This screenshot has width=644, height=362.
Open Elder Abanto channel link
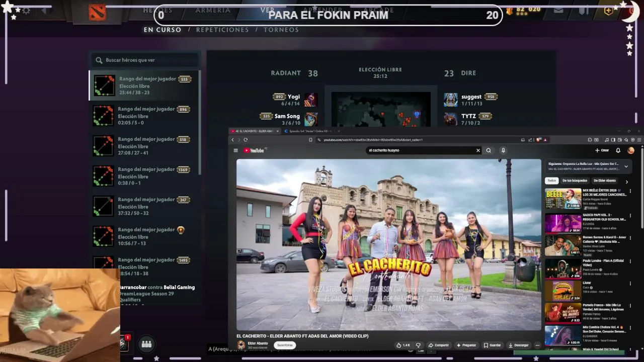258,343
